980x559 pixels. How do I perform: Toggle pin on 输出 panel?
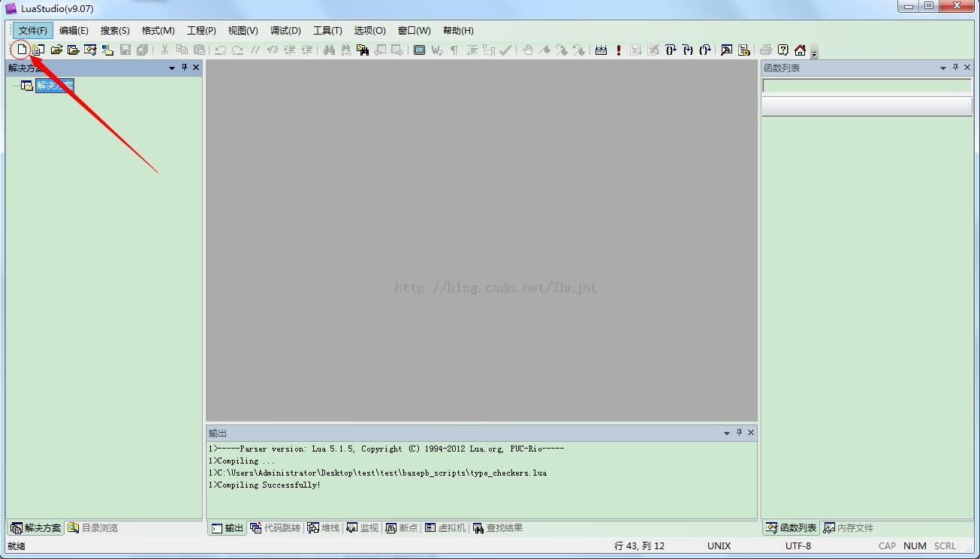(740, 433)
